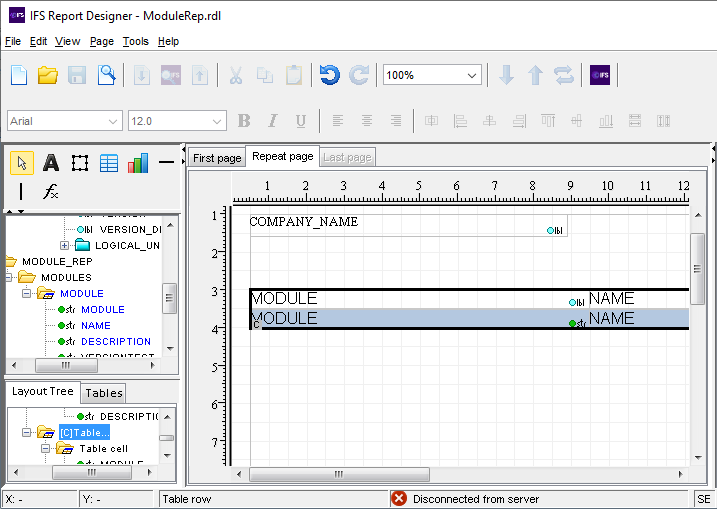Select the horizontal line tool
This screenshot has width=717, height=509.
point(166,162)
